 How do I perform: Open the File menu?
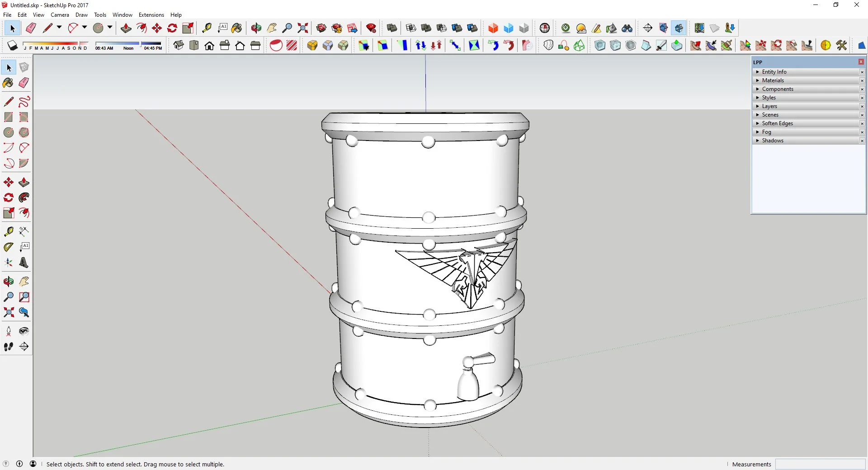tap(7, 15)
